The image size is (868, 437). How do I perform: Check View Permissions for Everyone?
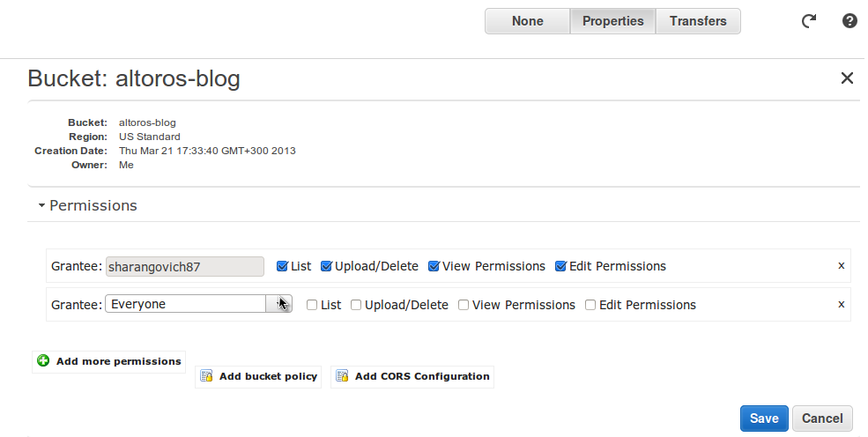464,305
